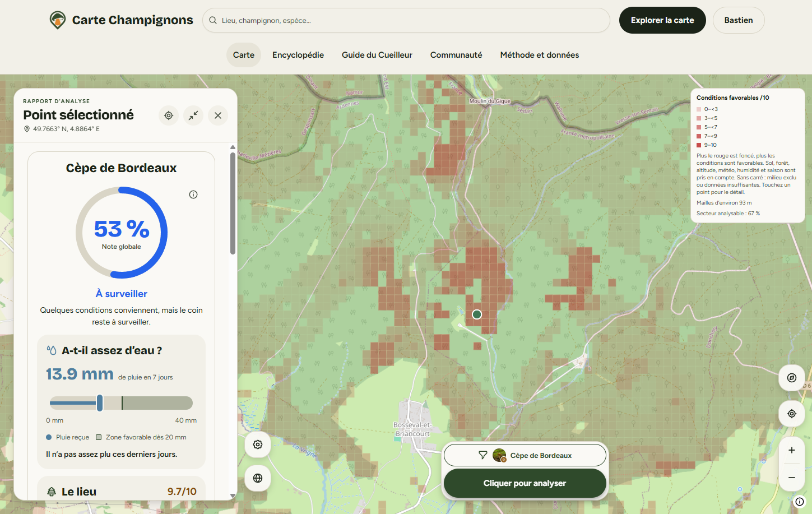
Task: Open the Cèpe de Bordeaux species selector
Action: [525, 455]
